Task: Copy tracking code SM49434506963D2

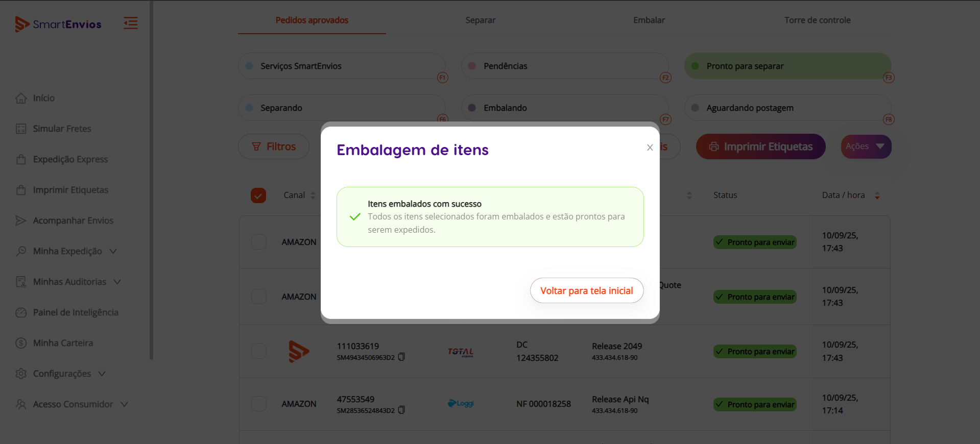Action: click(x=401, y=357)
